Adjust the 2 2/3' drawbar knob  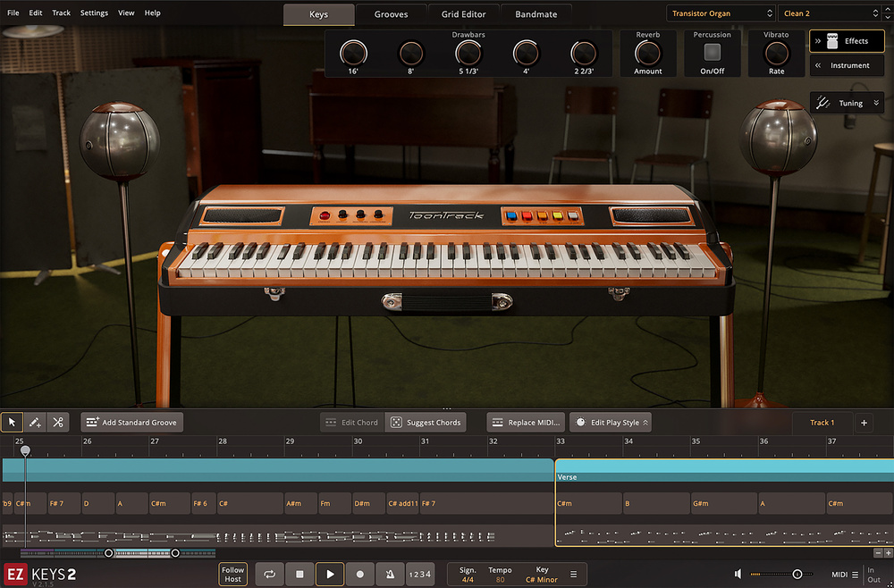tap(583, 53)
